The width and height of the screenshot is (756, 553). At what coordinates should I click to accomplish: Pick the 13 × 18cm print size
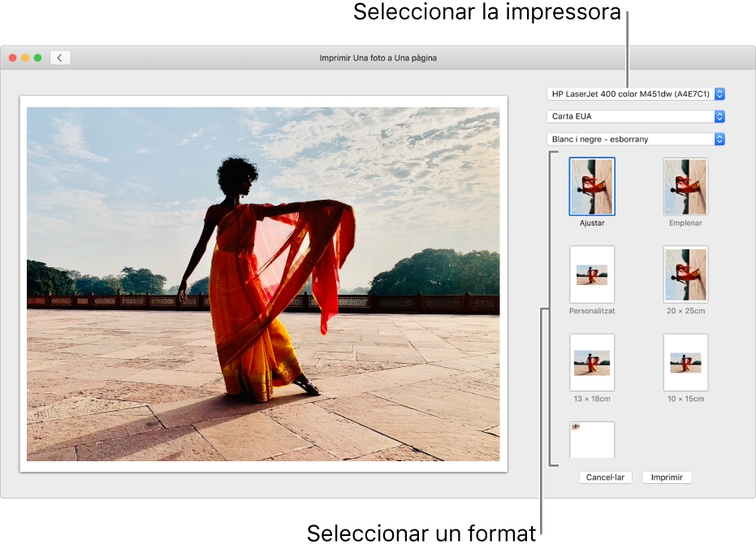(x=592, y=361)
